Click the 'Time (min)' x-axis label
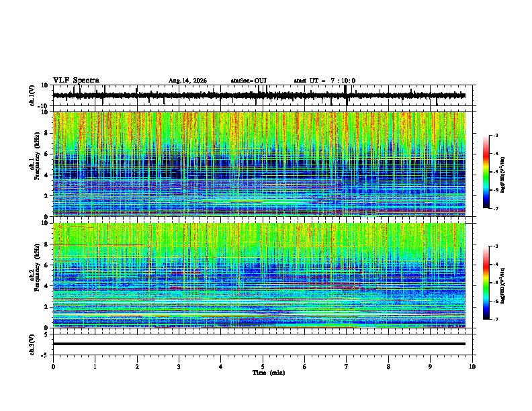 tap(269, 373)
